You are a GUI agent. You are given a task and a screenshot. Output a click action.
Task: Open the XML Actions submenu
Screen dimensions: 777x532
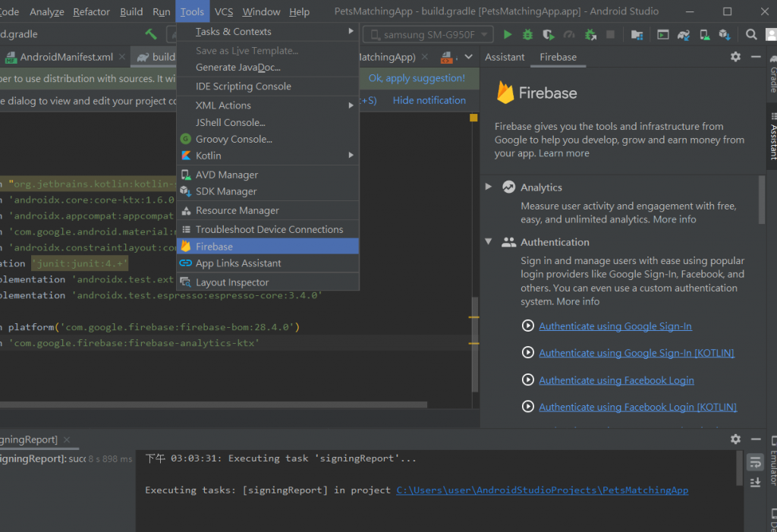pyautogui.click(x=268, y=105)
